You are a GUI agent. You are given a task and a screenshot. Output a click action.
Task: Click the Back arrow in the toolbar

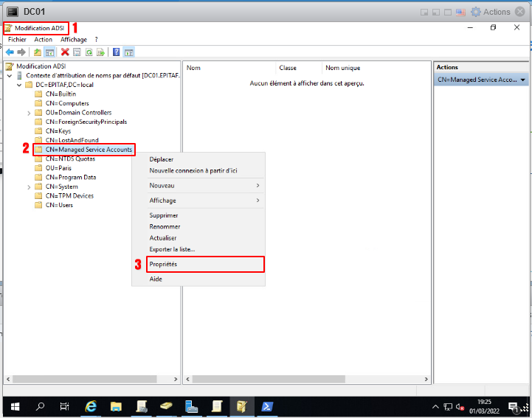coord(10,52)
